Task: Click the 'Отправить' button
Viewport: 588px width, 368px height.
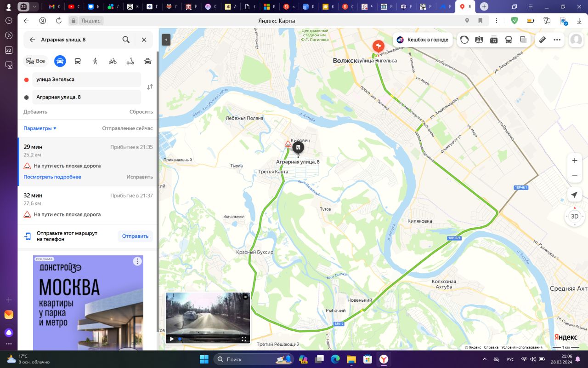Action: pos(135,236)
